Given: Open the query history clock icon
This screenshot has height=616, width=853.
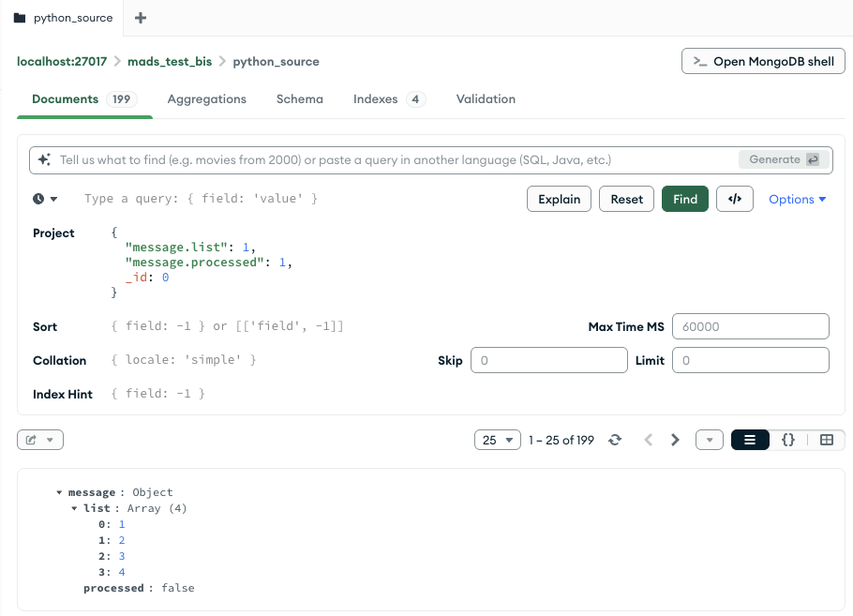Looking at the screenshot, I should (x=44, y=199).
